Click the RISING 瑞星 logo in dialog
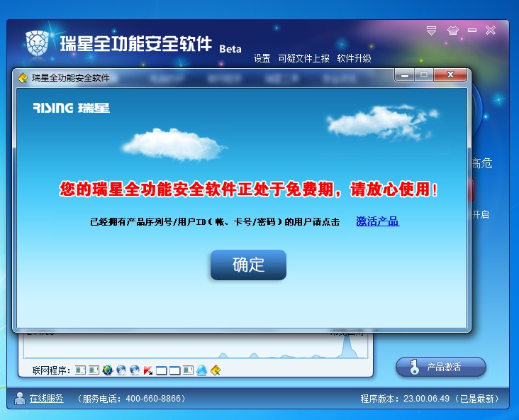 71,108
